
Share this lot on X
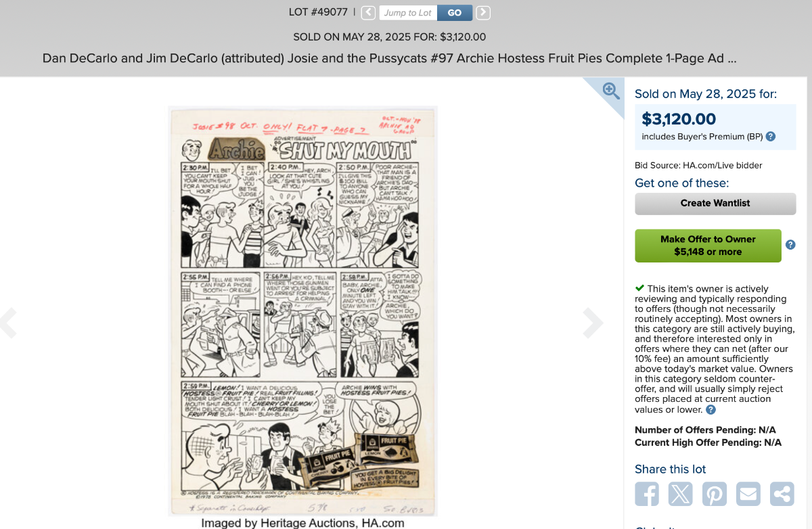tap(681, 494)
